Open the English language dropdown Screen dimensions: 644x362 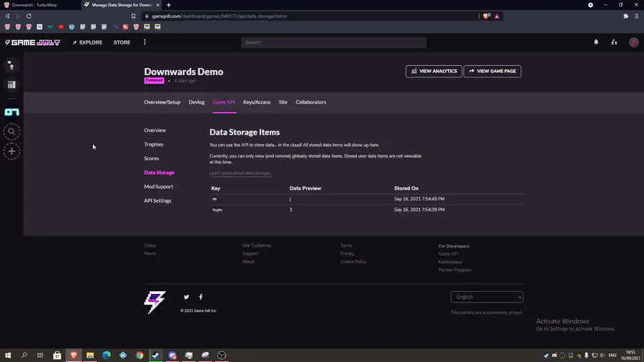coord(487,297)
